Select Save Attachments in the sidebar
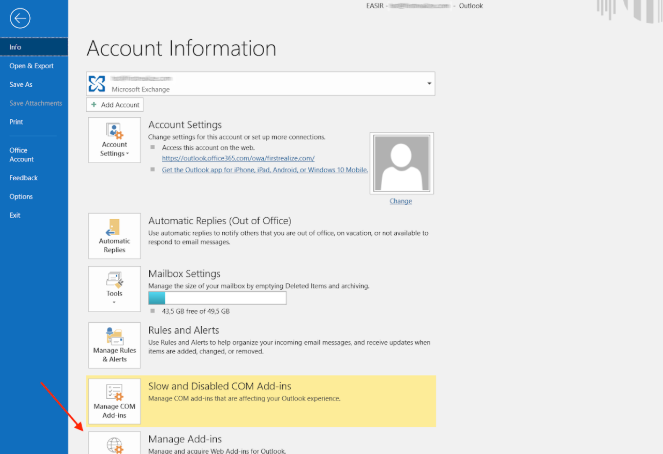 pos(34,103)
